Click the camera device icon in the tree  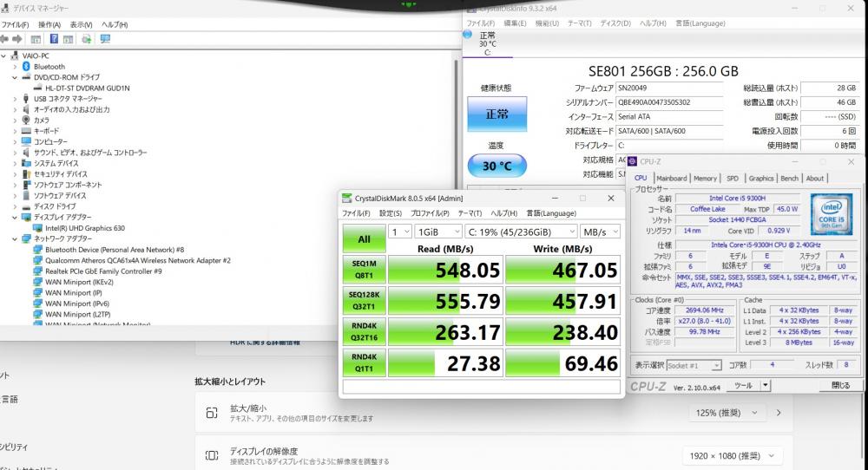[26, 120]
